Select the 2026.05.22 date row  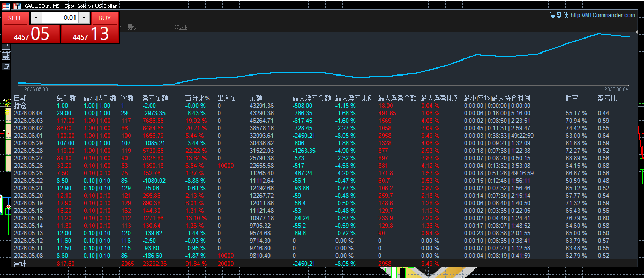pyautogui.click(x=28, y=181)
